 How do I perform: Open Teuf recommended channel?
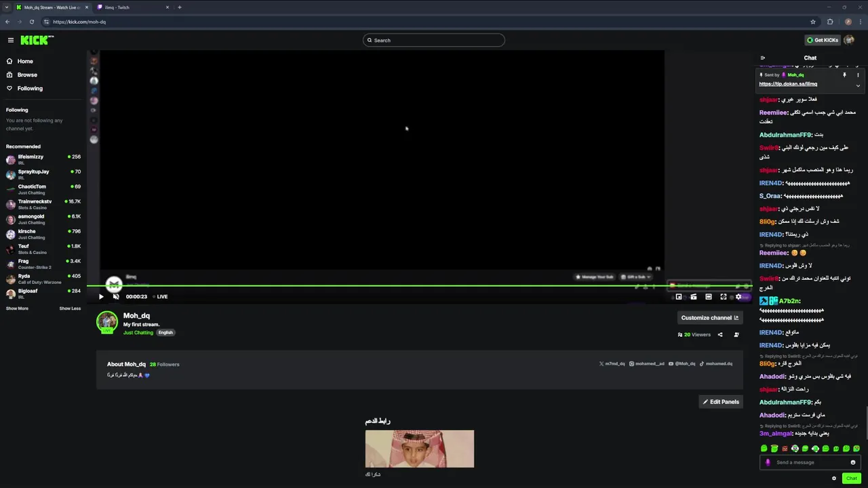(x=43, y=249)
